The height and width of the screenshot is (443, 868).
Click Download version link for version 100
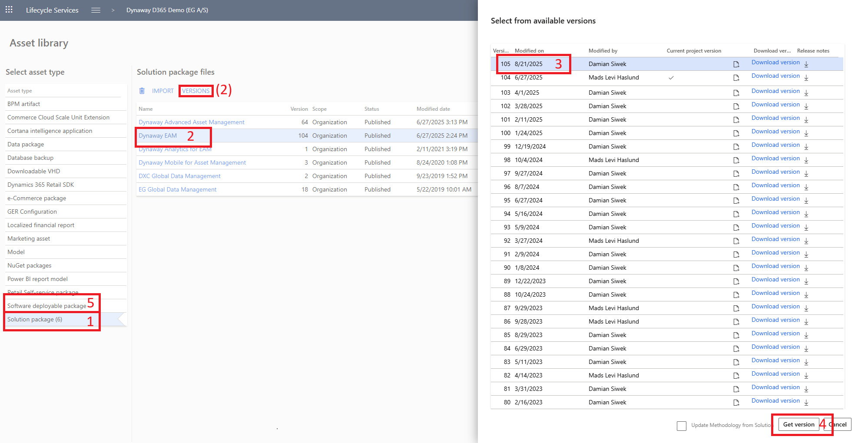775,132
